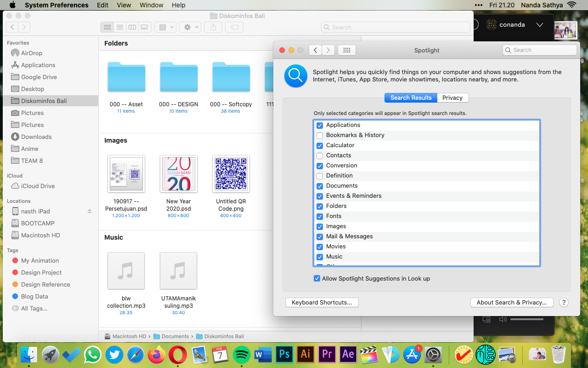Image resolution: width=588 pixels, height=368 pixels.
Task: Click the Finder share icon
Action: click(213, 27)
